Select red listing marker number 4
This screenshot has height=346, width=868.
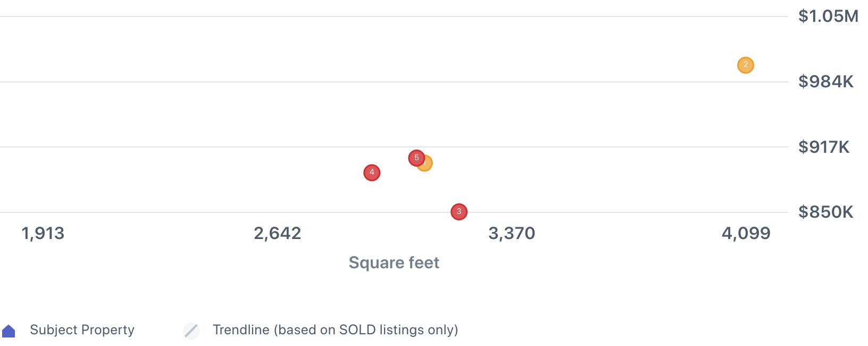[372, 172]
